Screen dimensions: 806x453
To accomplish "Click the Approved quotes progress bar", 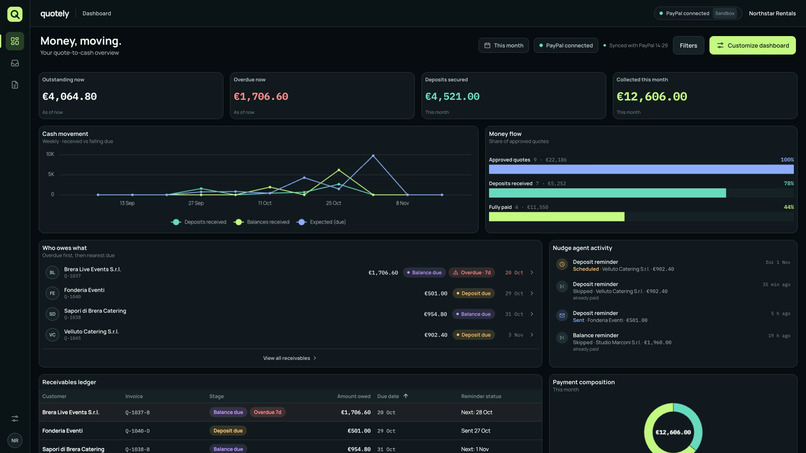I will 641,169.
